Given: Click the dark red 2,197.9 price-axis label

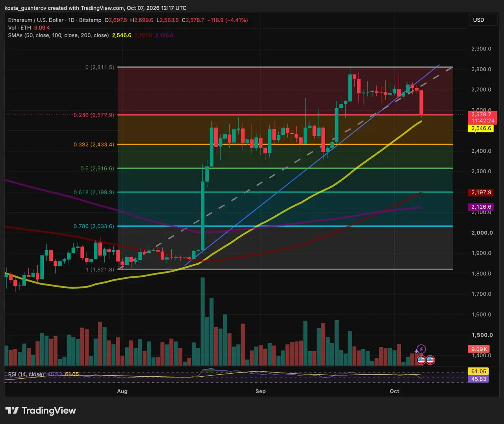Looking at the screenshot, I should tap(481, 193).
